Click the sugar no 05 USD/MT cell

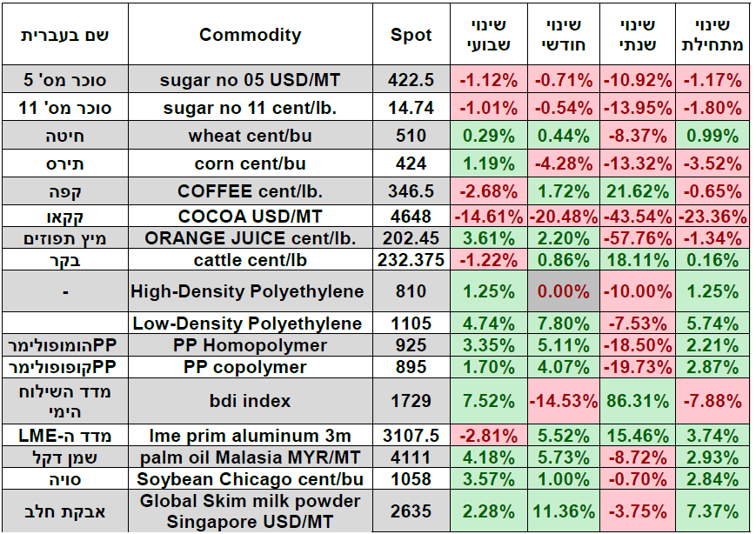[x=250, y=80]
